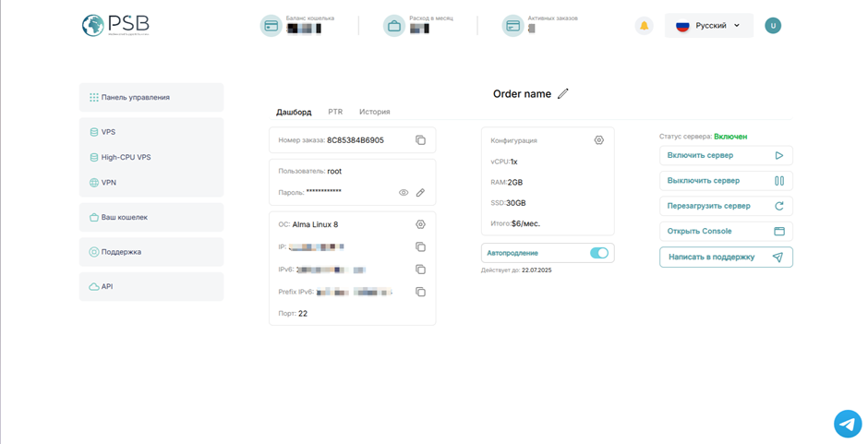Copy the IPv6 address
The width and height of the screenshot is (868, 444).
pyautogui.click(x=420, y=270)
